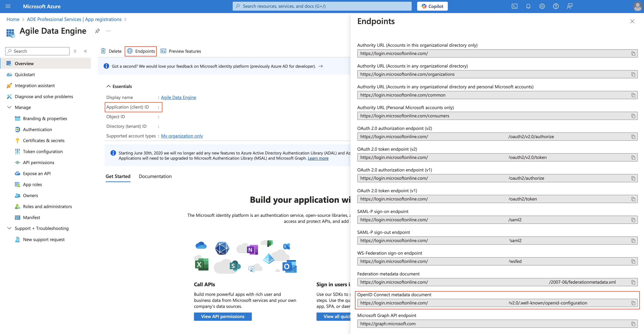Image resolution: width=644 pixels, height=334 pixels.
Task: Open the portal hamburger menu
Action: (8, 6)
